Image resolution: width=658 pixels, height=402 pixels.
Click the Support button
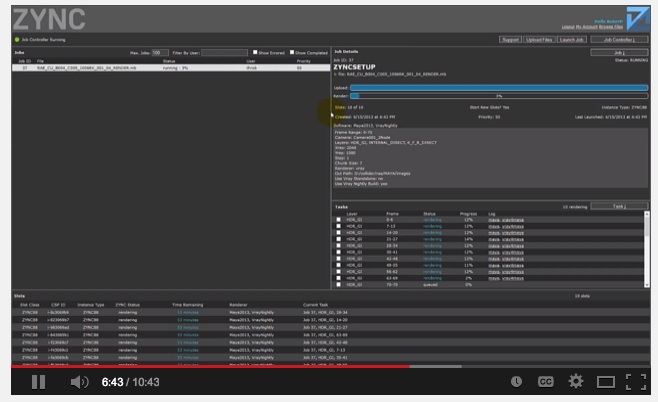[x=510, y=39]
